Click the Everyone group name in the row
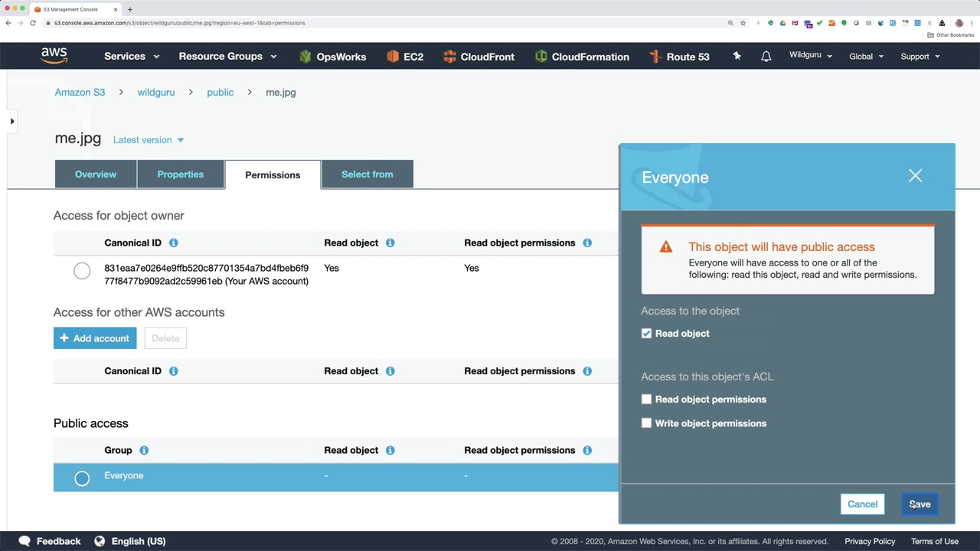This screenshot has height=551, width=980. pos(124,476)
